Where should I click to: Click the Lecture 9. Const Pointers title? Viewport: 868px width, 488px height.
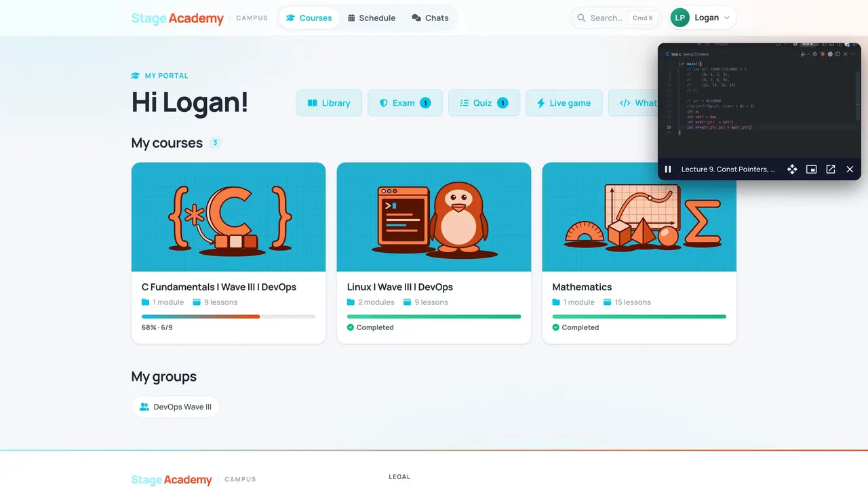click(728, 169)
